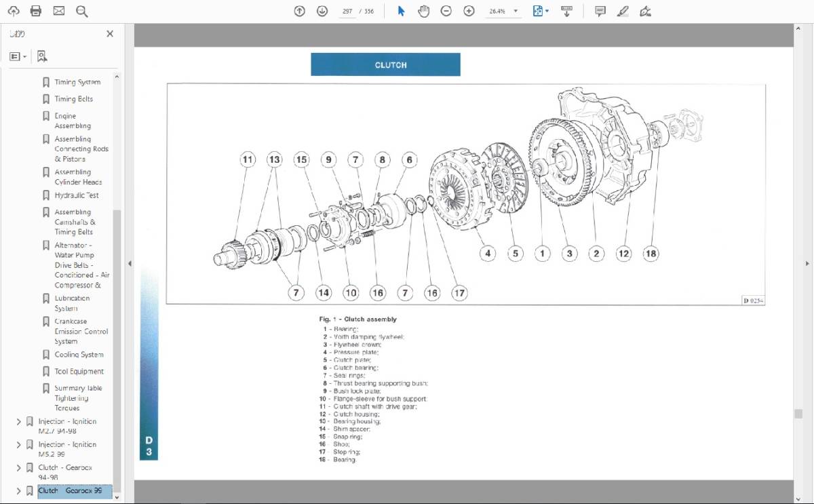This screenshot has height=504, width=814.
Task: Expand the Clutch - Gearbox 94-98 bookmark
Action: point(18,468)
